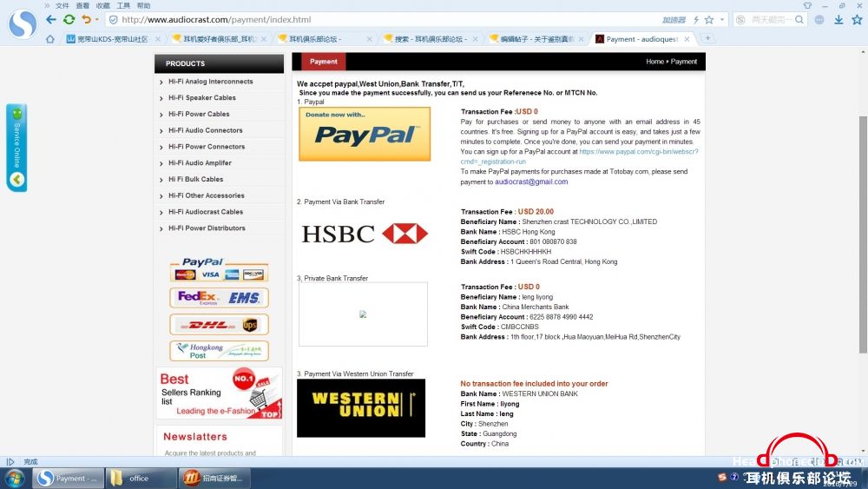Open Hi-Fi Audio Amplifer category
This screenshot has width=868, height=489.
pos(200,162)
